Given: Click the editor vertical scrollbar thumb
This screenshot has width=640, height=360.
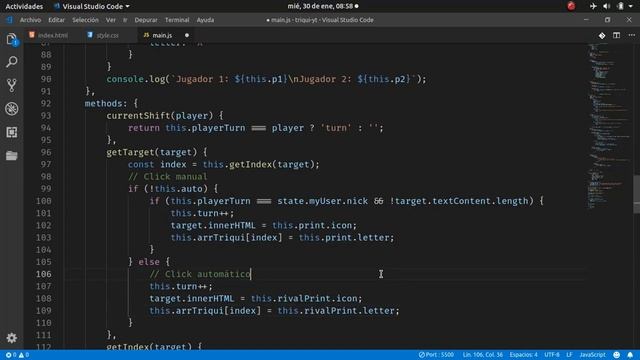Looking at the screenshot, I should (x=636, y=194).
